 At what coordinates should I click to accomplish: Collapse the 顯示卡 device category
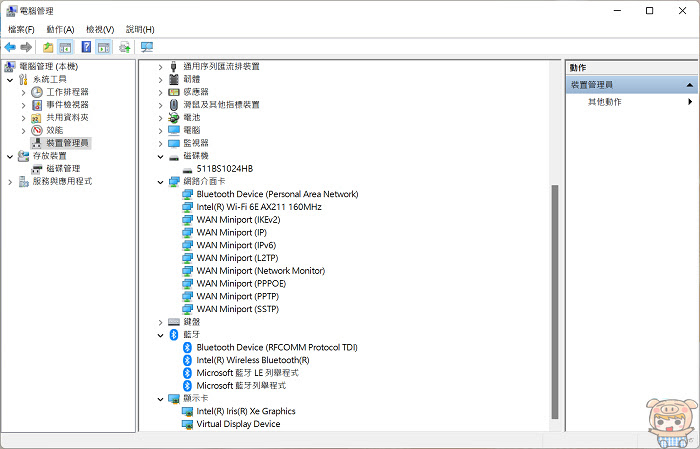tap(160, 399)
